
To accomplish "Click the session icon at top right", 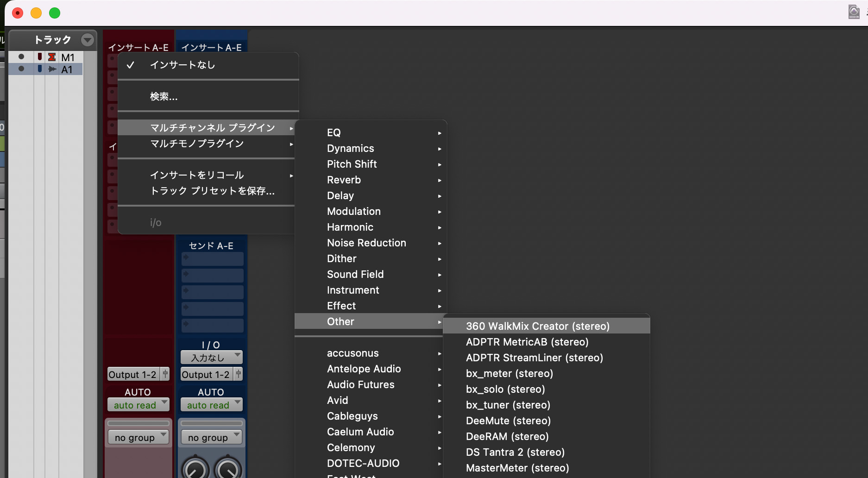I will click(854, 12).
